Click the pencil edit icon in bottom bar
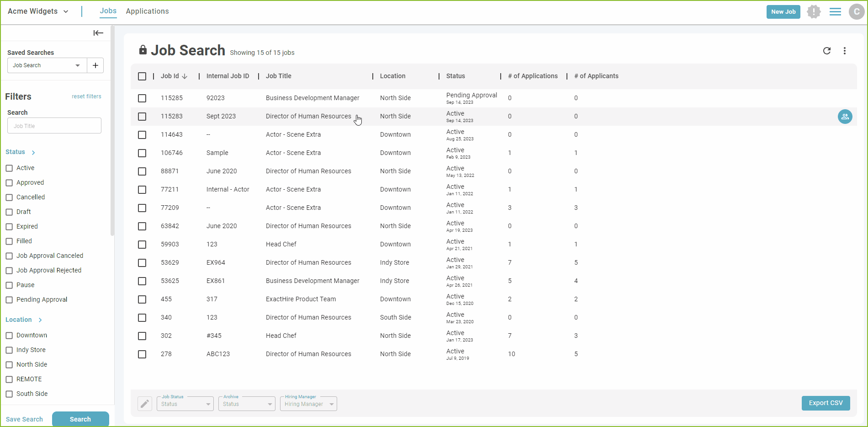Image resolution: width=868 pixels, height=427 pixels. 145,404
